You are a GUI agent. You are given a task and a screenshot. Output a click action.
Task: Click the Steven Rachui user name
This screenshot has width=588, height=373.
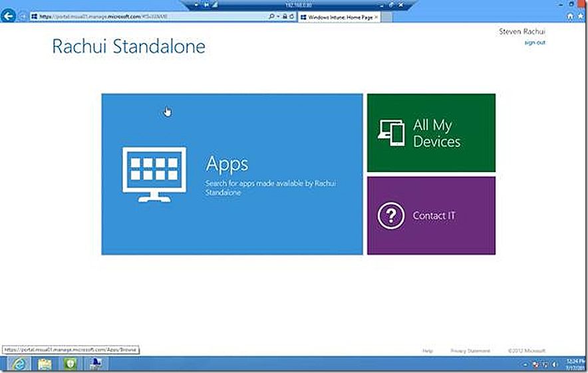(522, 31)
